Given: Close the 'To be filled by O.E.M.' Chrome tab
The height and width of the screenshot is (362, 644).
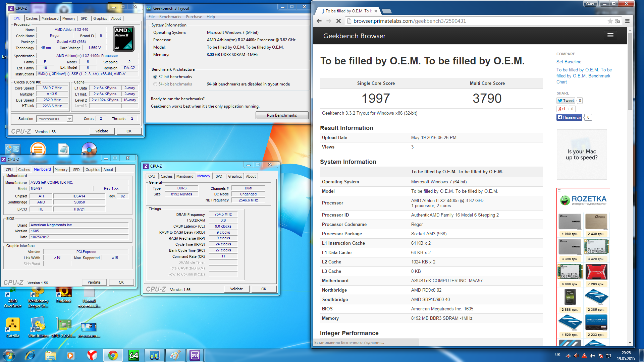Looking at the screenshot, I should pyautogui.click(x=376, y=11).
